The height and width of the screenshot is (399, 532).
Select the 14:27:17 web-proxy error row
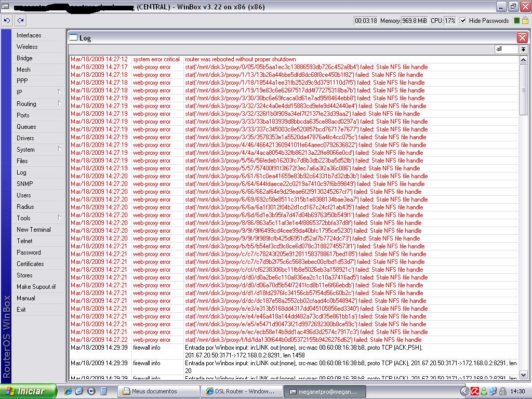pyautogui.click(x=294, y=67)
